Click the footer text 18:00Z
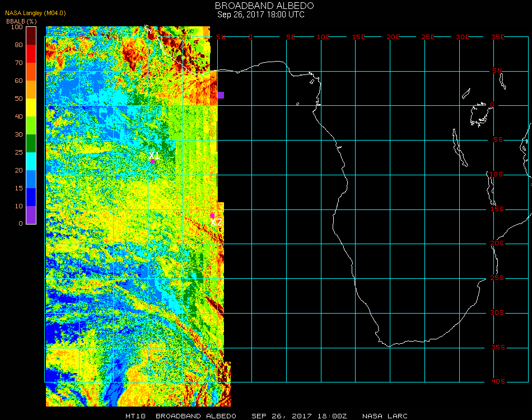This screenshot has height=420, width=532. coord(332,416)
